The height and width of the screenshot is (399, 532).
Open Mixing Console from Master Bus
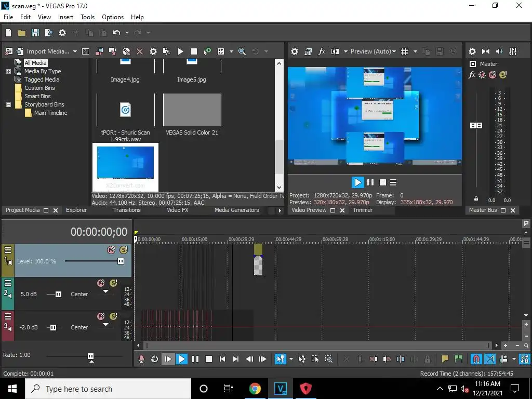tap(513, 51)
